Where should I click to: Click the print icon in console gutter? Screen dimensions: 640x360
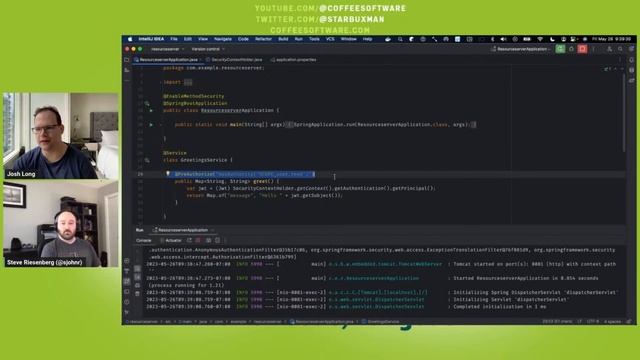[x=137, y=285]
